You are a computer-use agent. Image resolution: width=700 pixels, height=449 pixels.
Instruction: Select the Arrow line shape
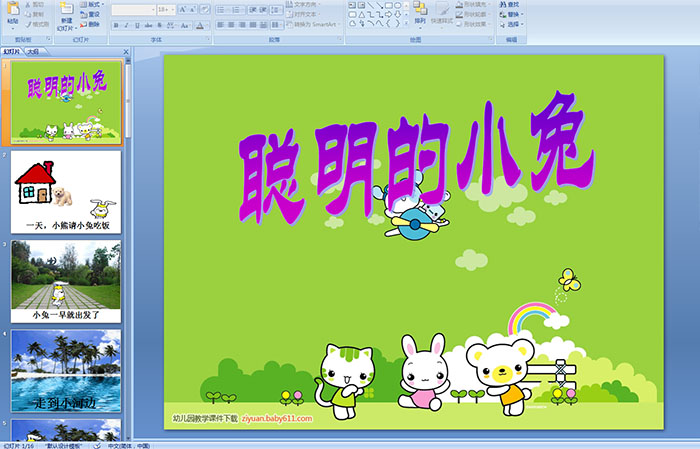379,6
